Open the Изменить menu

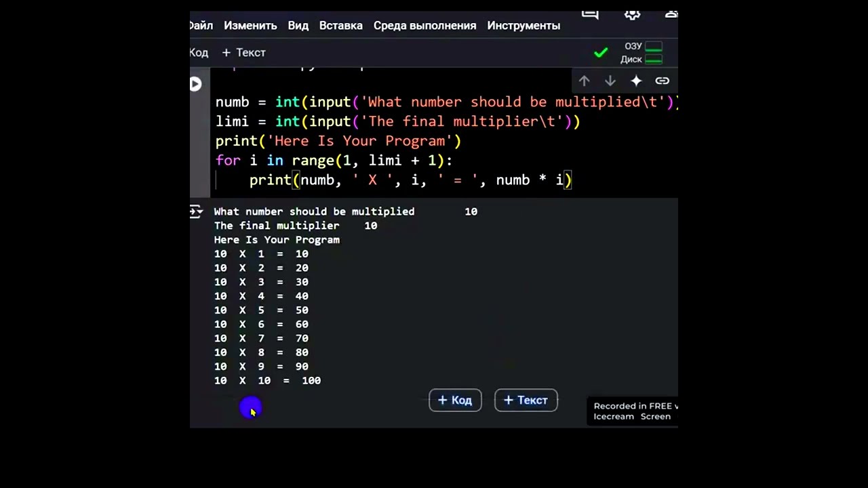coord(250,26)
